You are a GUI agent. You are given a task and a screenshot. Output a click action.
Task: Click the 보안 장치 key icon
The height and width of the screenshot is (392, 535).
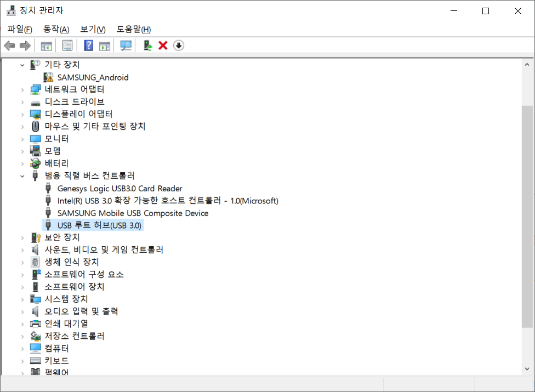(x=36, y=237)
